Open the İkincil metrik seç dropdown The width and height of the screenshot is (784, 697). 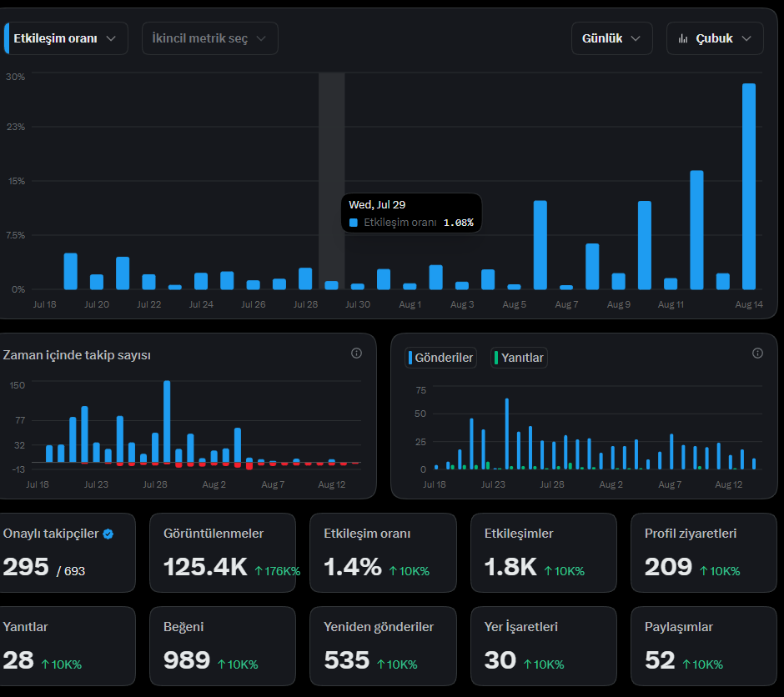pyautogui.click(x=210, y=38)
